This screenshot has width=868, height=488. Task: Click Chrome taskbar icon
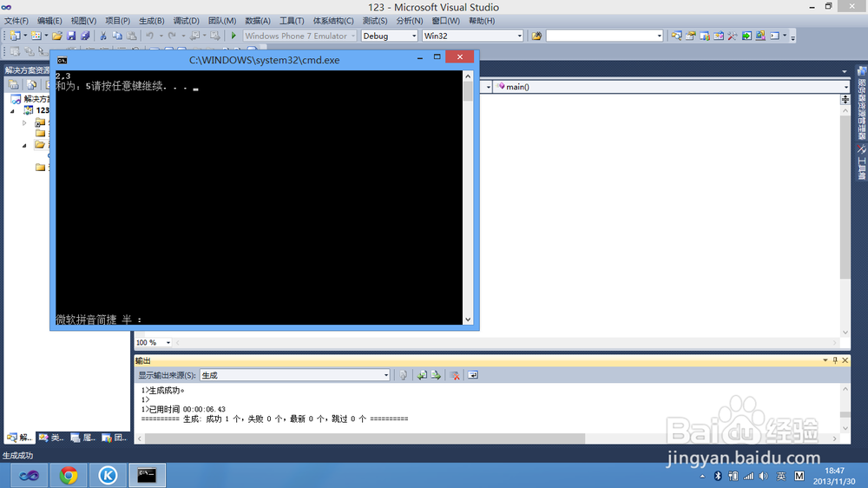point(69,475)
